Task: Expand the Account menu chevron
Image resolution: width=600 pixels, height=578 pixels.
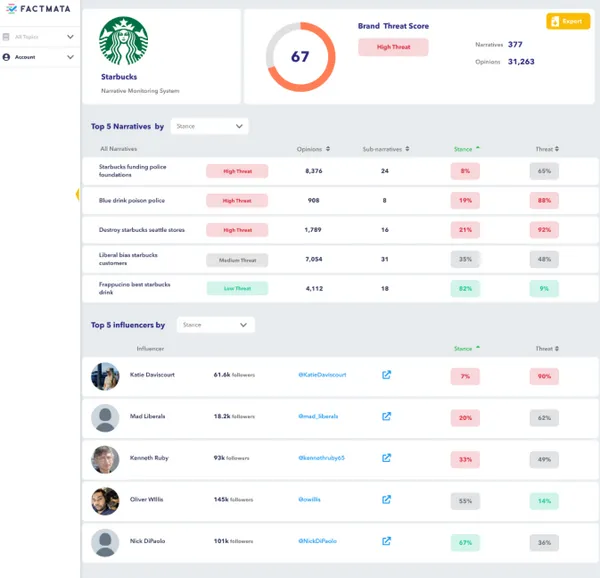Action: pyautogui.click(x=70, y=57)
